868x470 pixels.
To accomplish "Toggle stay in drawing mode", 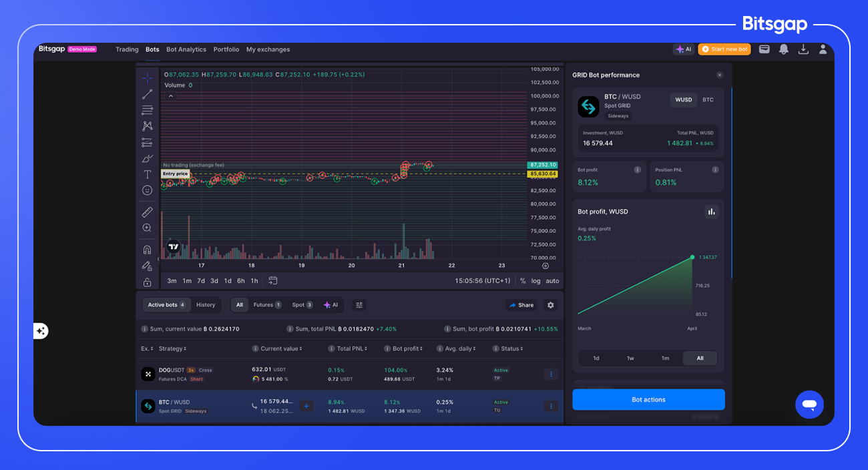I will click(147, 266).
